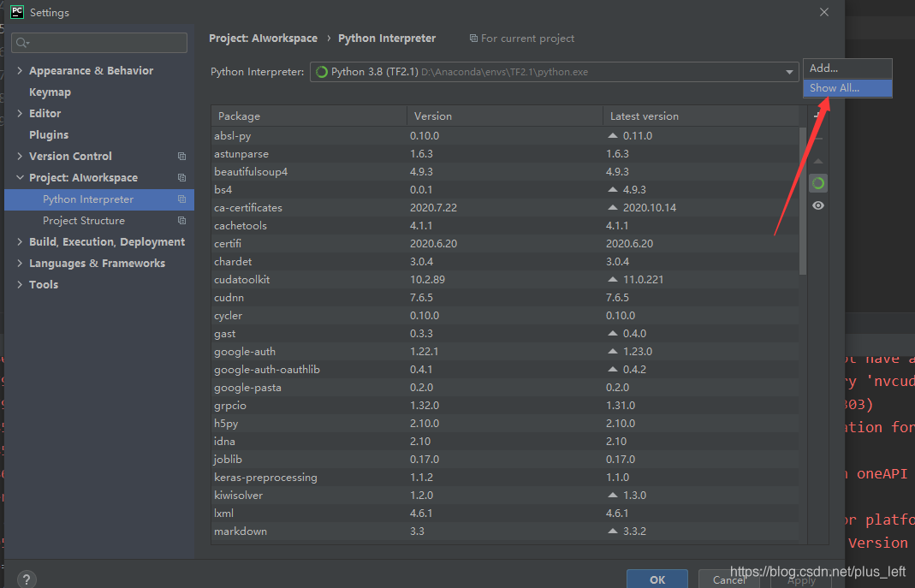Focus the settings search input field
This screenshot has width=915, height=588.
(x=99, y=43)
